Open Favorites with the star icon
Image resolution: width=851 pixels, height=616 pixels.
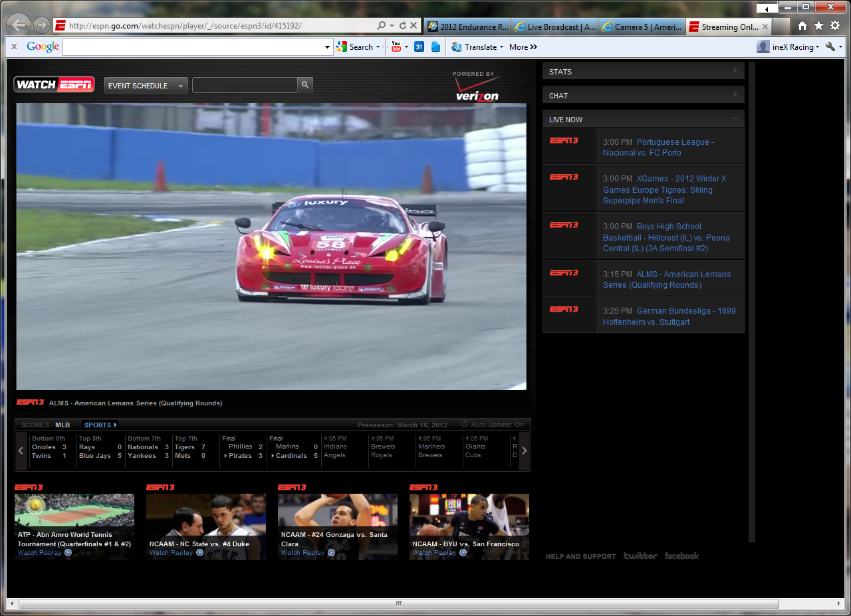pos(818,26)
